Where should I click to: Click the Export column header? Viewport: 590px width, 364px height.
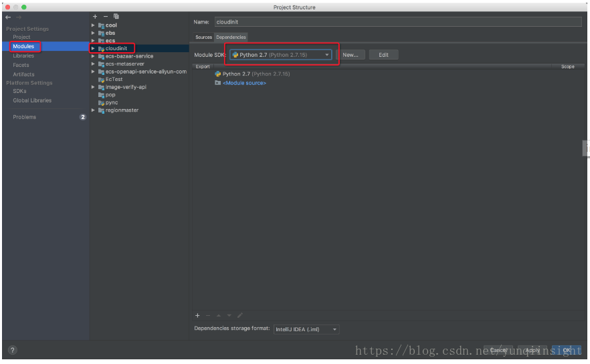tap(203, 67)
